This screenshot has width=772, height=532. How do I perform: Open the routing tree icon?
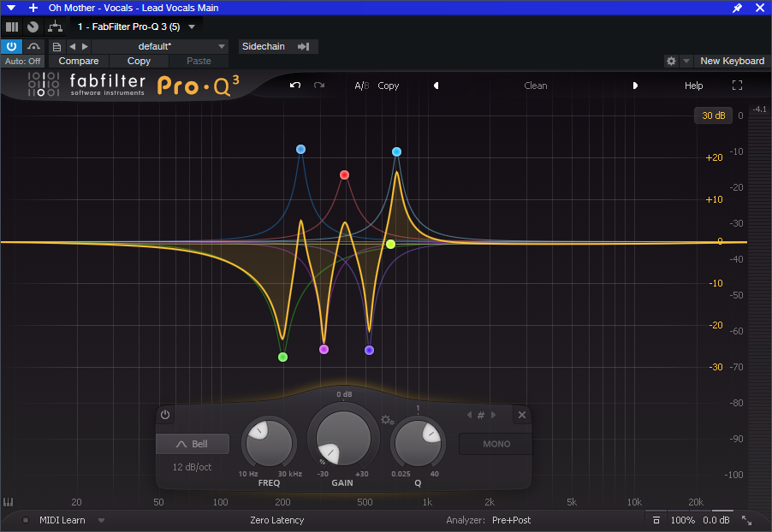[55, 27]
